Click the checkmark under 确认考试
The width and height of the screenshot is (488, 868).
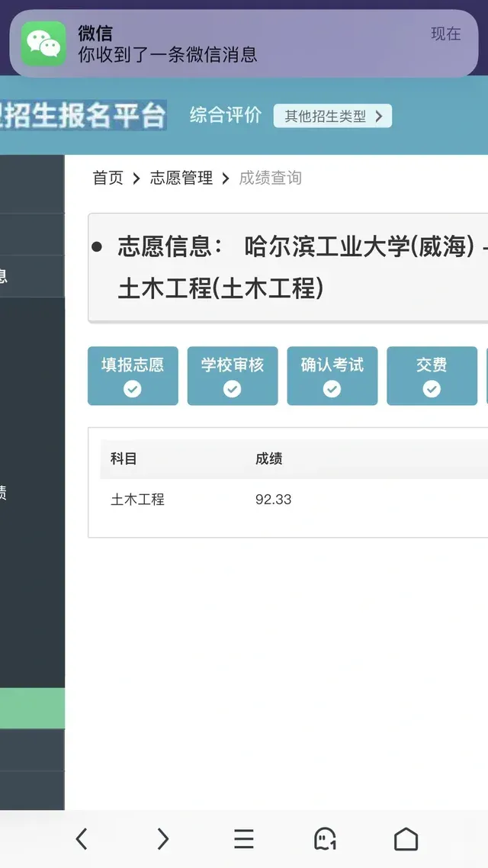[x=332, y=389]
